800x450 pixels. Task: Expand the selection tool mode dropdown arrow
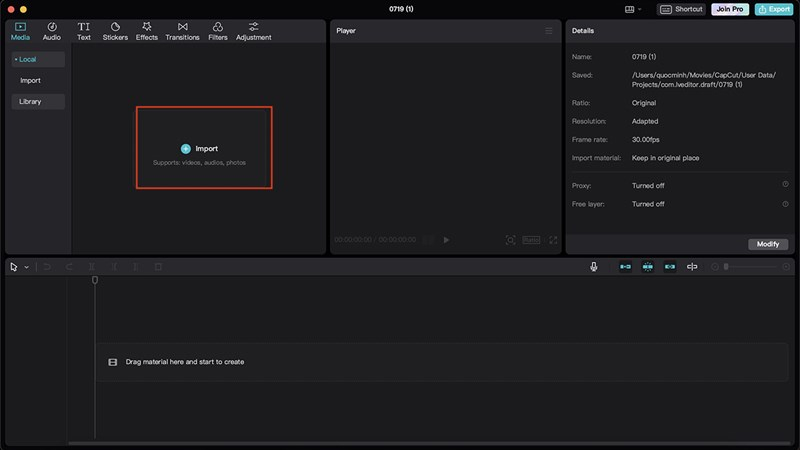click(26, 267)
